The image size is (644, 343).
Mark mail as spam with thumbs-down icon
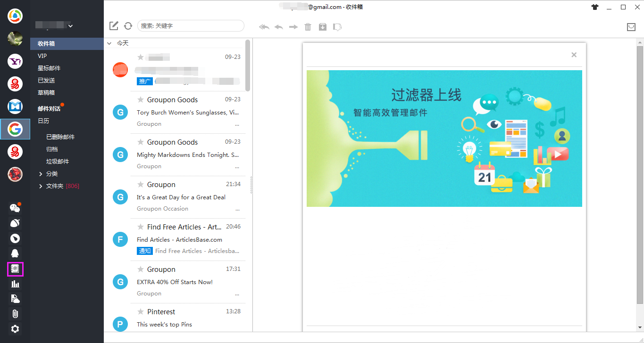(337, 27)
